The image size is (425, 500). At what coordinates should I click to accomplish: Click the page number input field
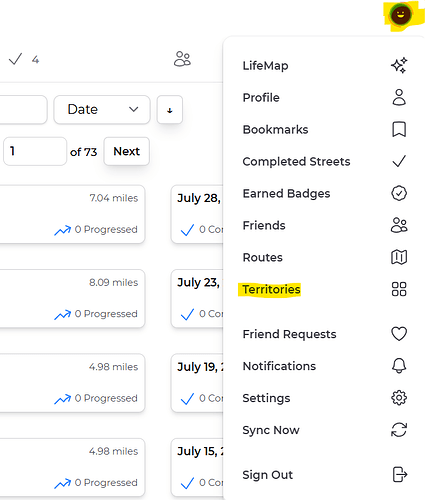pos(35,151)
